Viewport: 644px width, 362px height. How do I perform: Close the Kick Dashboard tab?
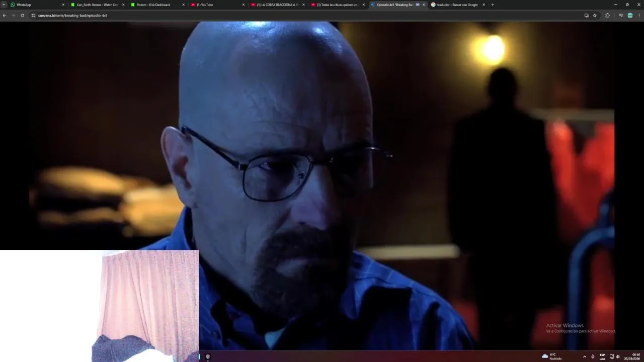coord(183,5)
